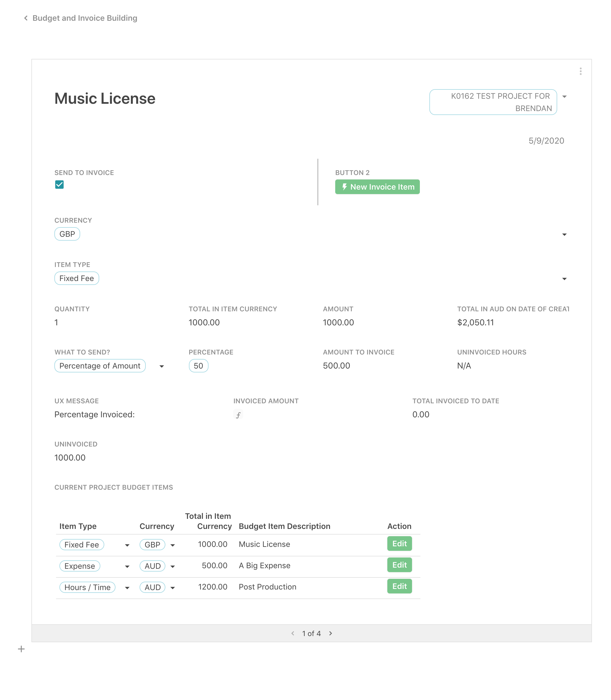This screenshot has height=700, width=611.
Task: Go to next record pagination arrow
Action: 330,634
